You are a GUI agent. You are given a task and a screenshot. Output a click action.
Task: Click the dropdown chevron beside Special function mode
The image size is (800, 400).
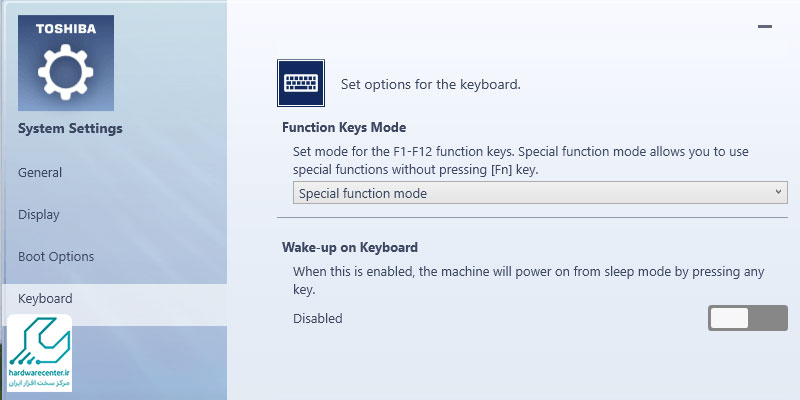pos(779,192)
